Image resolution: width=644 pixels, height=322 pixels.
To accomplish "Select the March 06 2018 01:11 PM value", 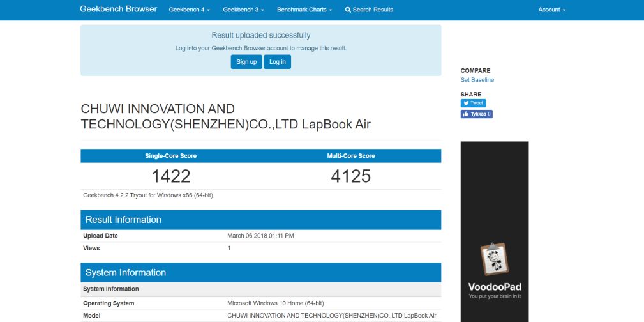I will coord(261,236).
